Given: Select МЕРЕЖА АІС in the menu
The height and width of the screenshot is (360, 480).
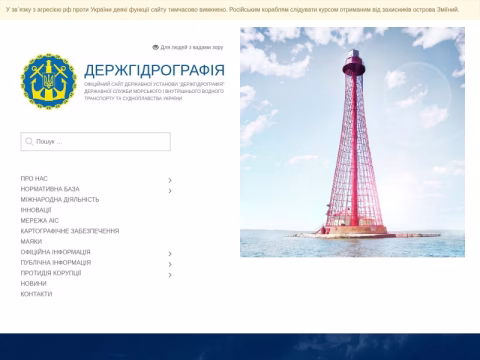Looking at the screenshot, I should click(x=40, y=221).
